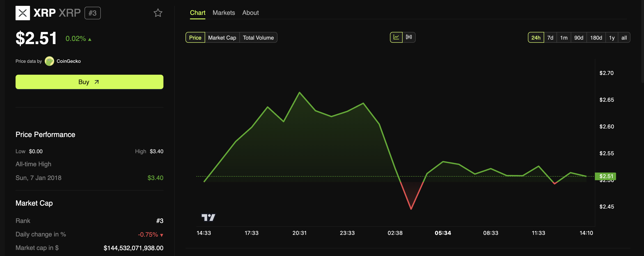Image resolution: width=644 pixels, height=256 pixels.
Task: Switch to 1m time range
Action: 563,37
